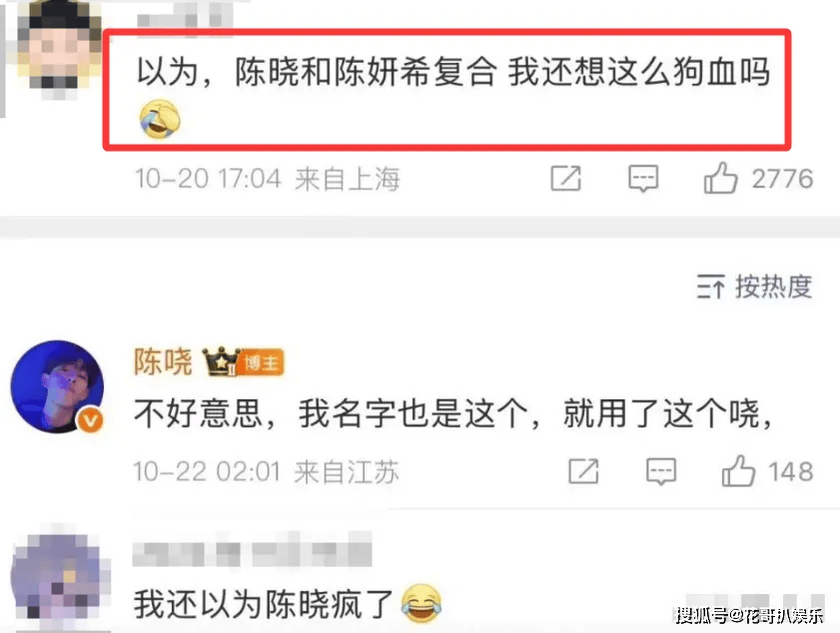The height and width of the screenshot is (633, 840).
Task: Open the 按热度 sort option
Action: tap(773, 286)
